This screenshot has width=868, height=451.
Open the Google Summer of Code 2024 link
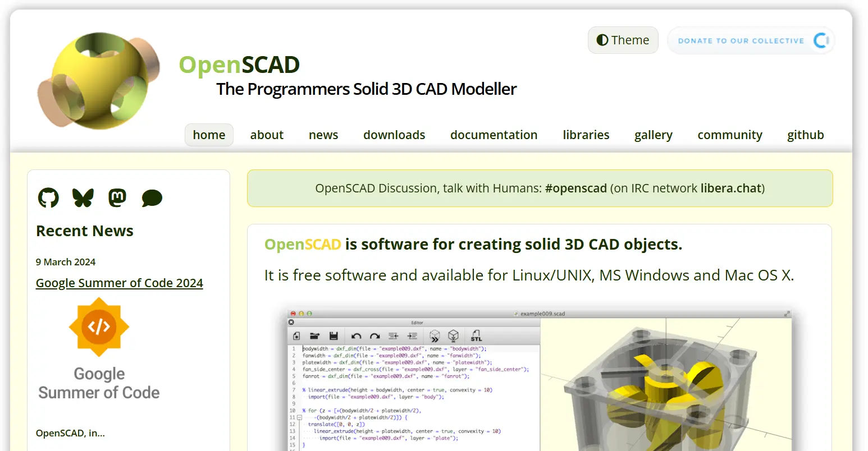coord(119,283)
